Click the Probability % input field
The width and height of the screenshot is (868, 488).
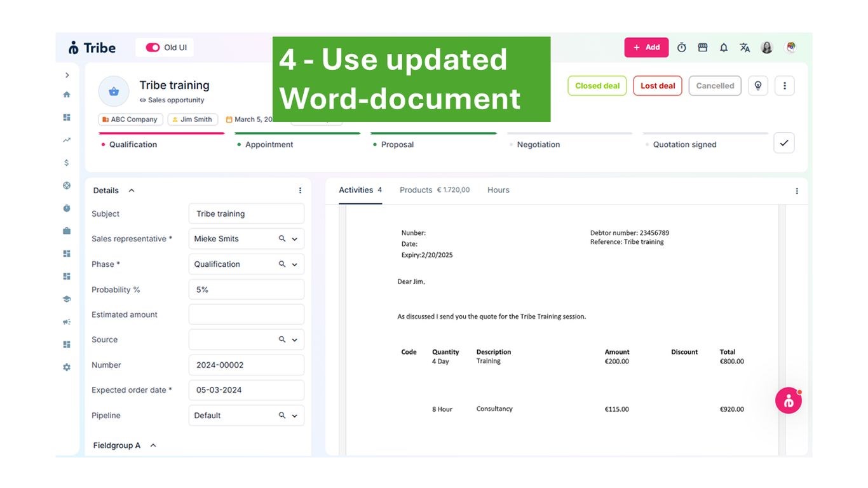point(247,290)
